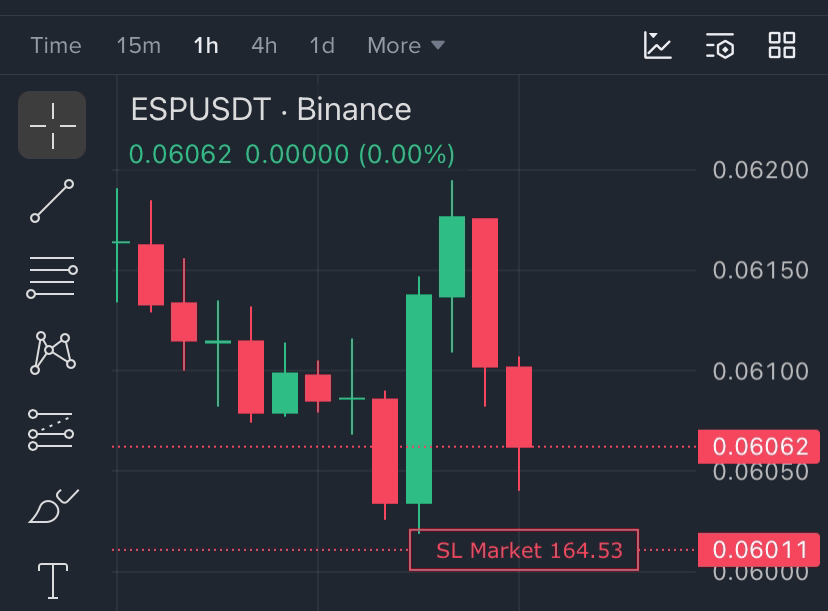Switch to the Time chart view
Screen dimensions: 828x611
click(56, 45)
